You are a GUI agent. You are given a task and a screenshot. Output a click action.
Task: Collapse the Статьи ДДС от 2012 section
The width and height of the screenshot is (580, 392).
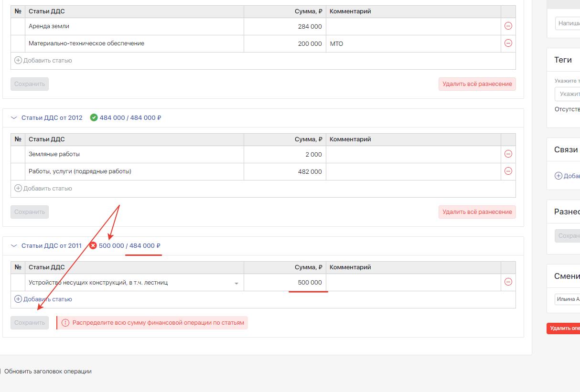pyautogui.click(x=14, y=118)
